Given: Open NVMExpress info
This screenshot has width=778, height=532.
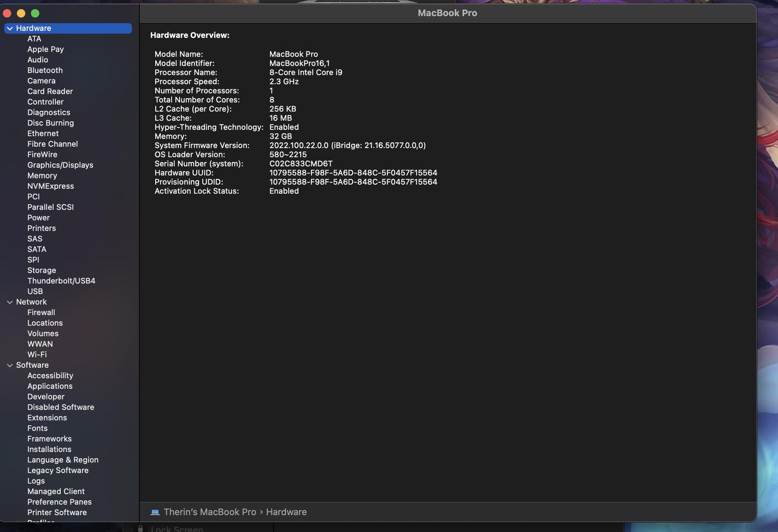Looking at the screenshot, I should pyautogui.click(x=50, y=186).
